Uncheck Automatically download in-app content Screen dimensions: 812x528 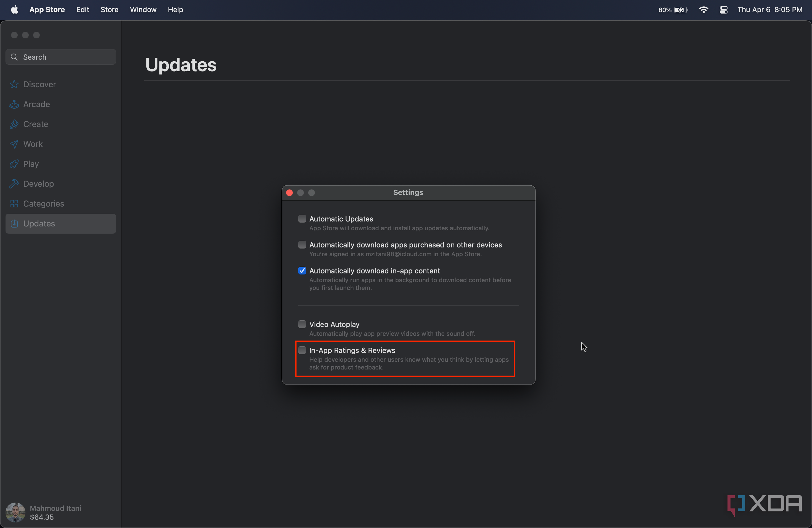pyautogui.click(x=302, y=270)
